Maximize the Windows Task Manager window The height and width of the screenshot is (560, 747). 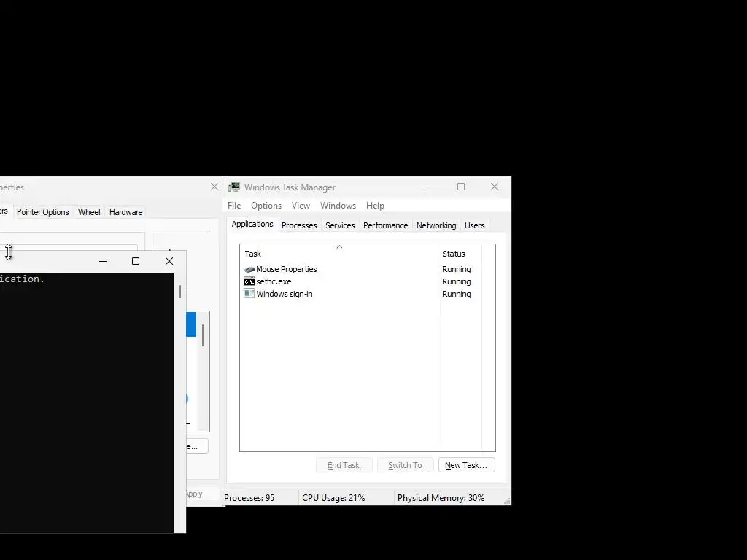461,187
